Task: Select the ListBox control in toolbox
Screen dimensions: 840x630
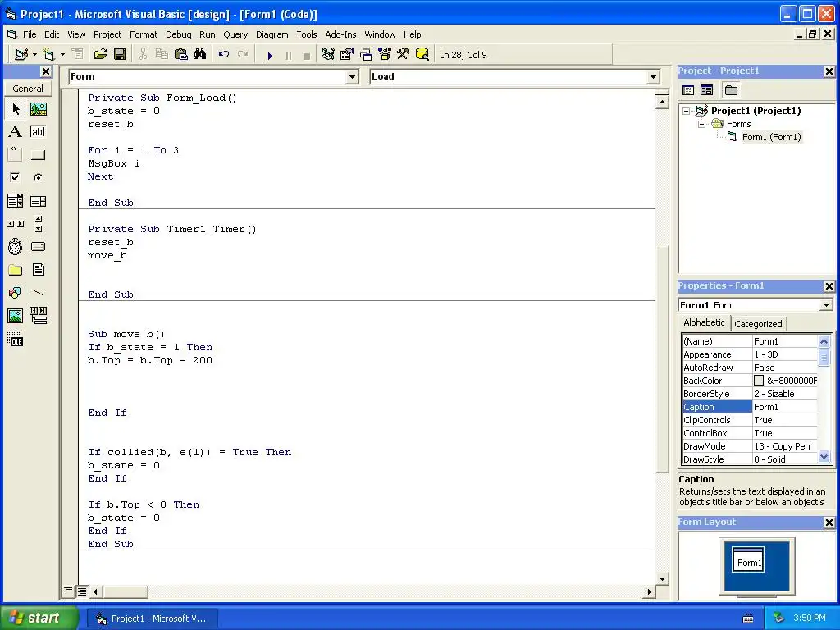Action: (38, 201)
